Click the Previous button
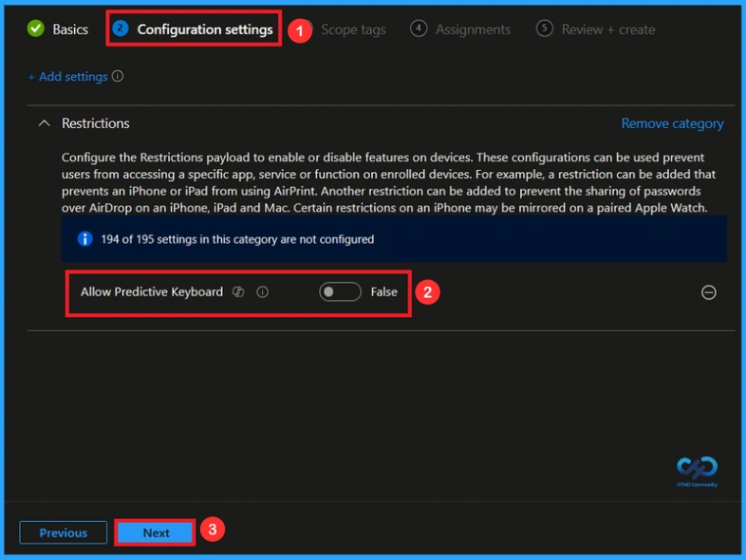 coord(64,532)
